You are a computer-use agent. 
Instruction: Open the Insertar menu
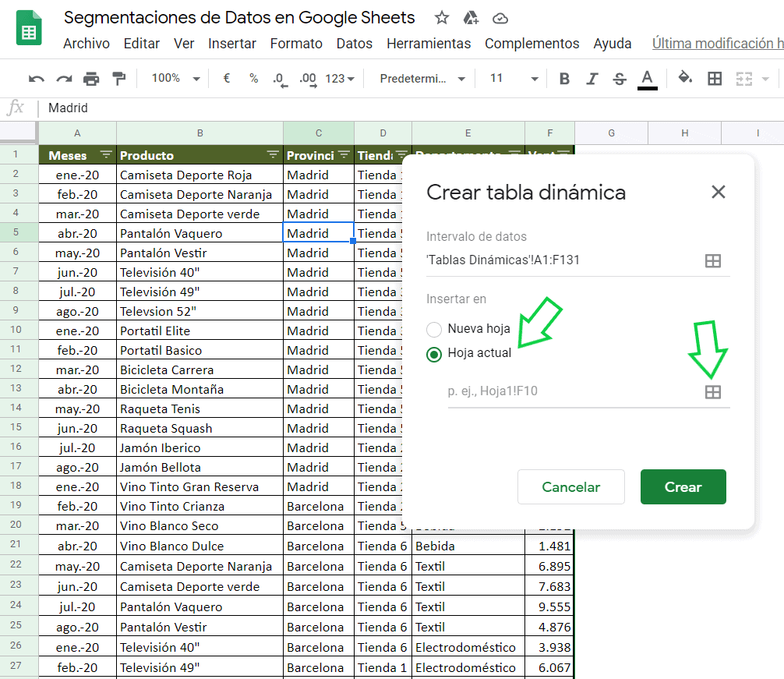[x=232, y=44]
